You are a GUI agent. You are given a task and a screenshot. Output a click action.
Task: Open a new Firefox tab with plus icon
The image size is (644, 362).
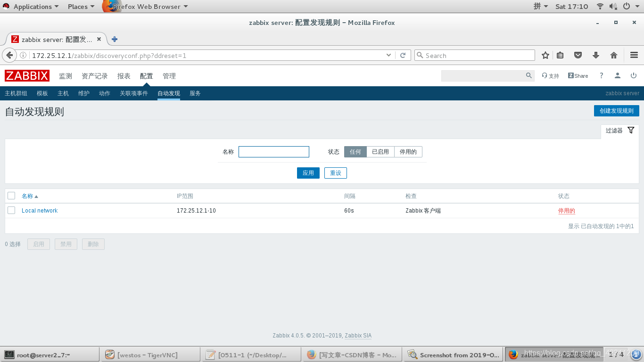click(114, 39)
